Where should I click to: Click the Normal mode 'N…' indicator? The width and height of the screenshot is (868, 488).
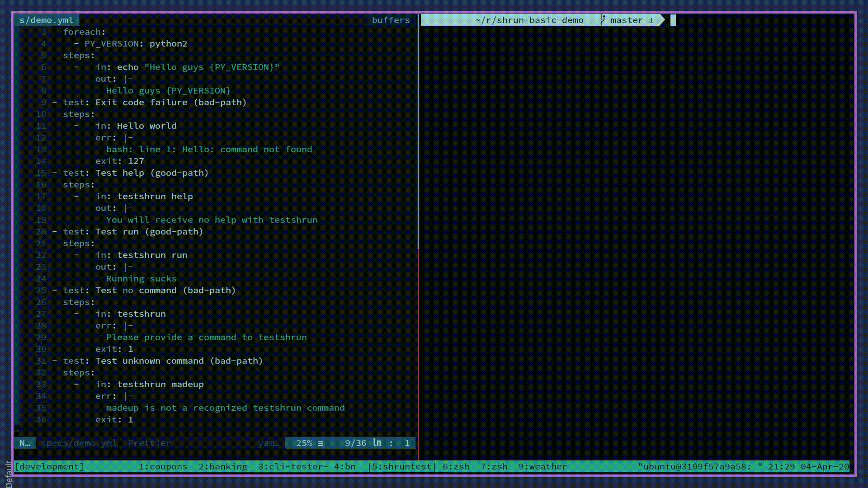25,443
